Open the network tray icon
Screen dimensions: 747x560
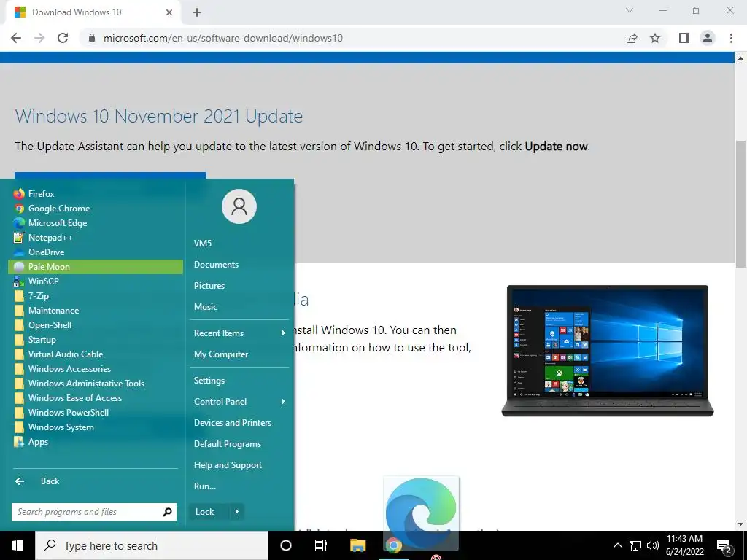click(635, 545)
